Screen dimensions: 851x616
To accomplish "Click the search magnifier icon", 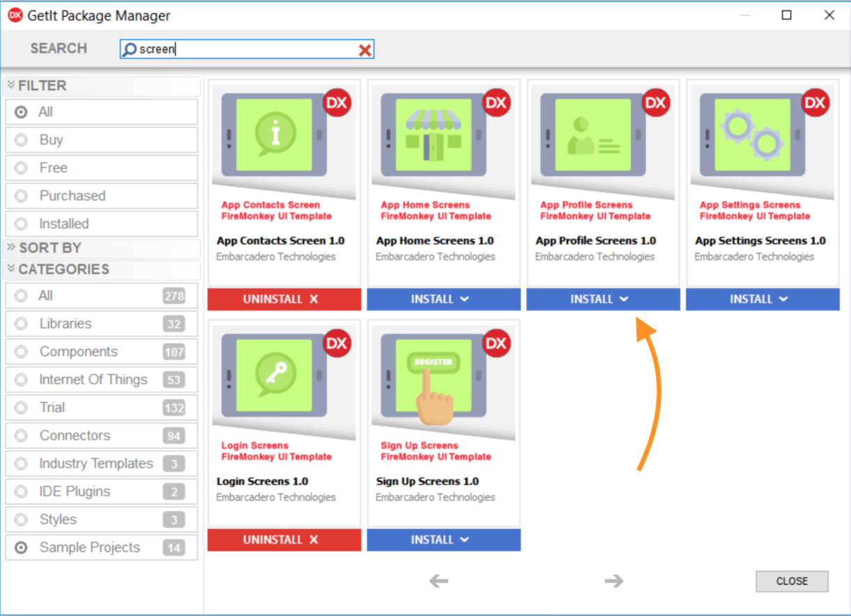I will [130, 49].
